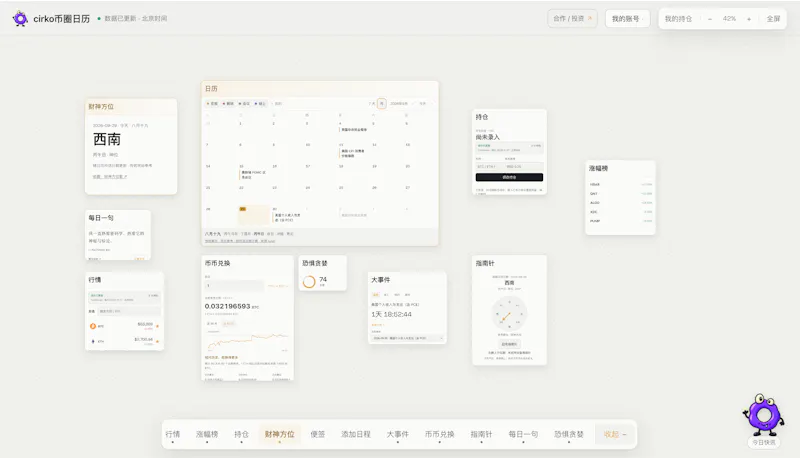Focus the search field in 行情 card

tap(129, 311)
